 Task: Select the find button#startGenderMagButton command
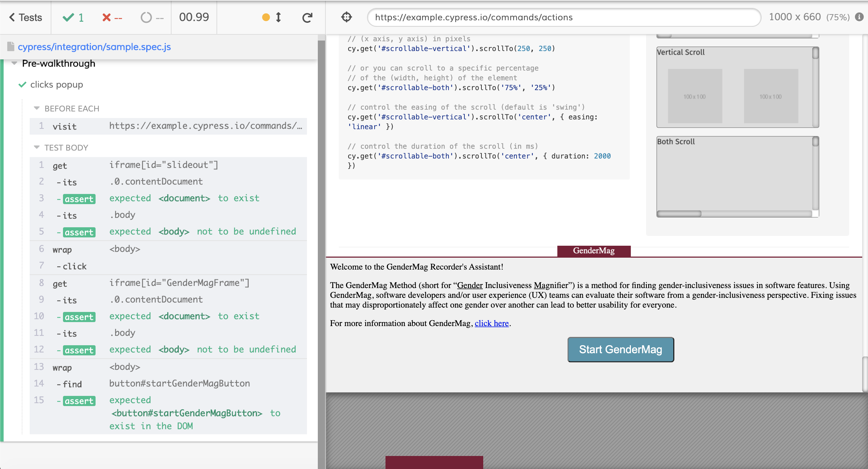168,384
